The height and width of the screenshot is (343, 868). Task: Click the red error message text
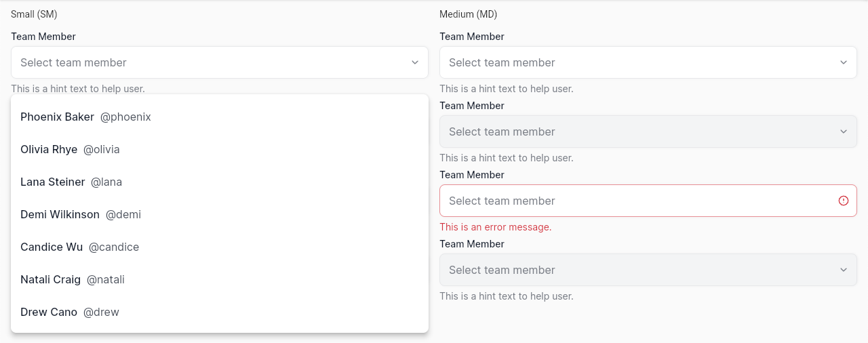(496, 227)
